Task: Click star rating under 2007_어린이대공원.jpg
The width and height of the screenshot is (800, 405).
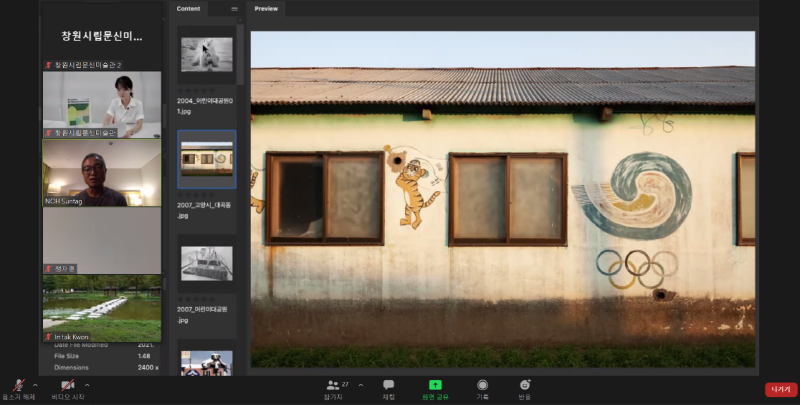Action: tap(196, 299)
